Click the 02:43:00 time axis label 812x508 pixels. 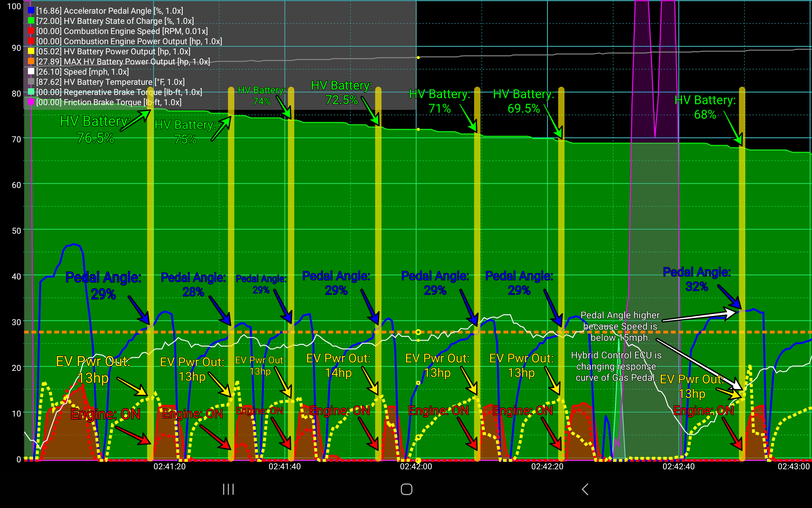794,466
